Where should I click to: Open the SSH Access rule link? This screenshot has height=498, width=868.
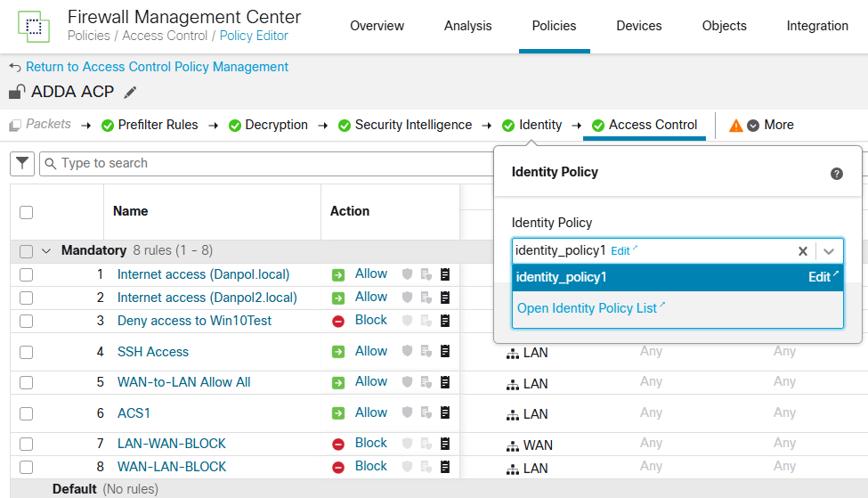click(153, 352)
